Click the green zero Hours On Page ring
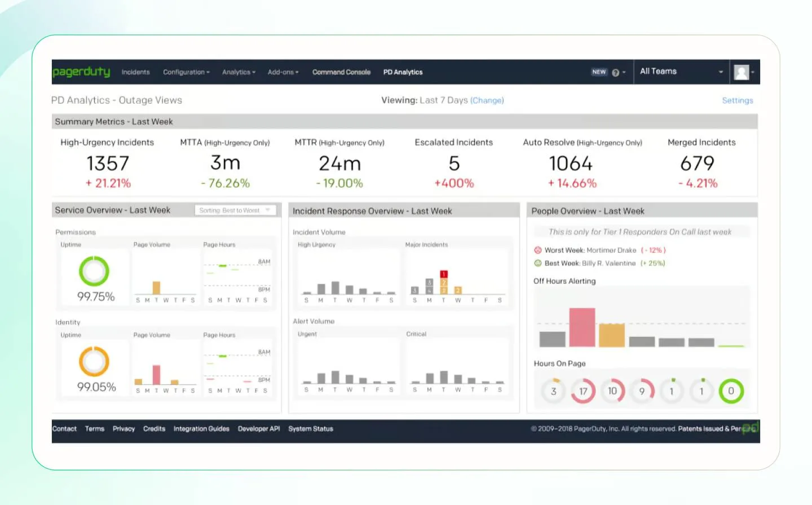 pyautogui.click(x=731, y=390)
